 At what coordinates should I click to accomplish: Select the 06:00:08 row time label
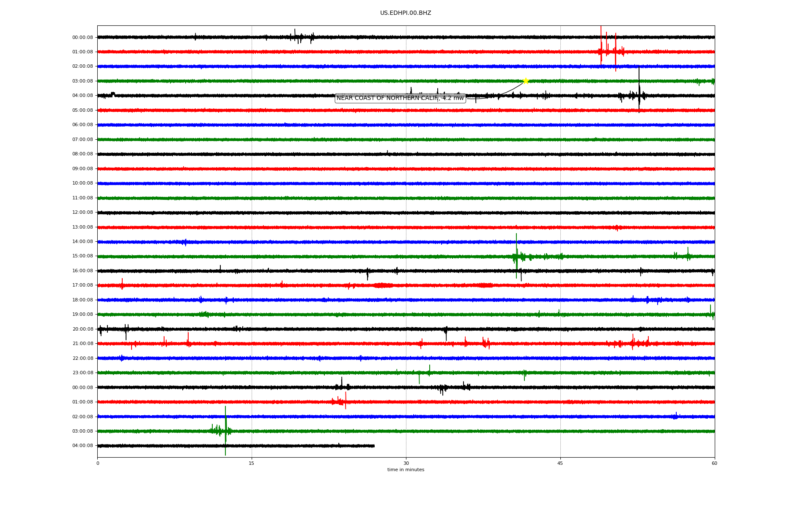(82, 125)
